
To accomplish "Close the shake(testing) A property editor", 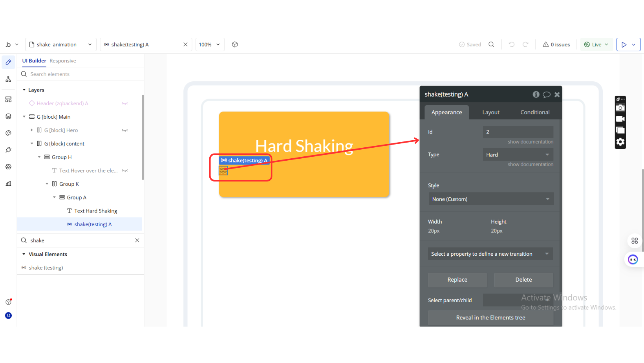I will pyautogui.click(x=557, y=95).
